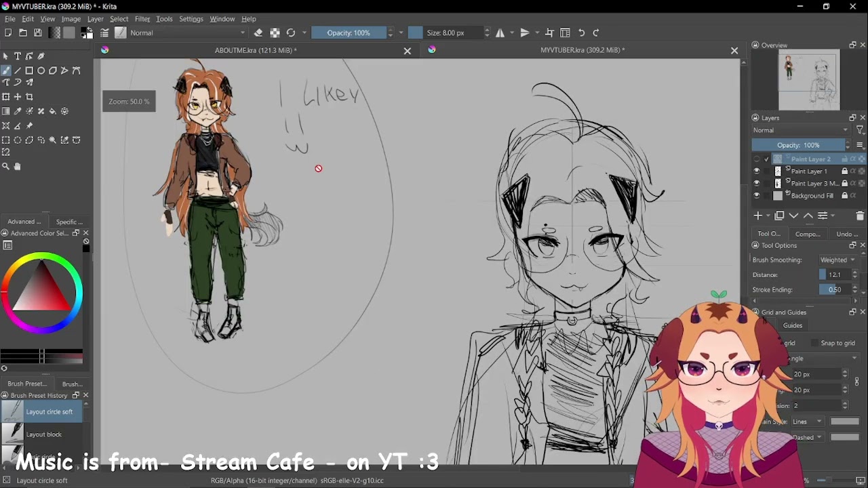The width and height of the screenshot is (868, 488).
Task: Select the Rectangle shape tool
Action: click(x=29, y=70)
